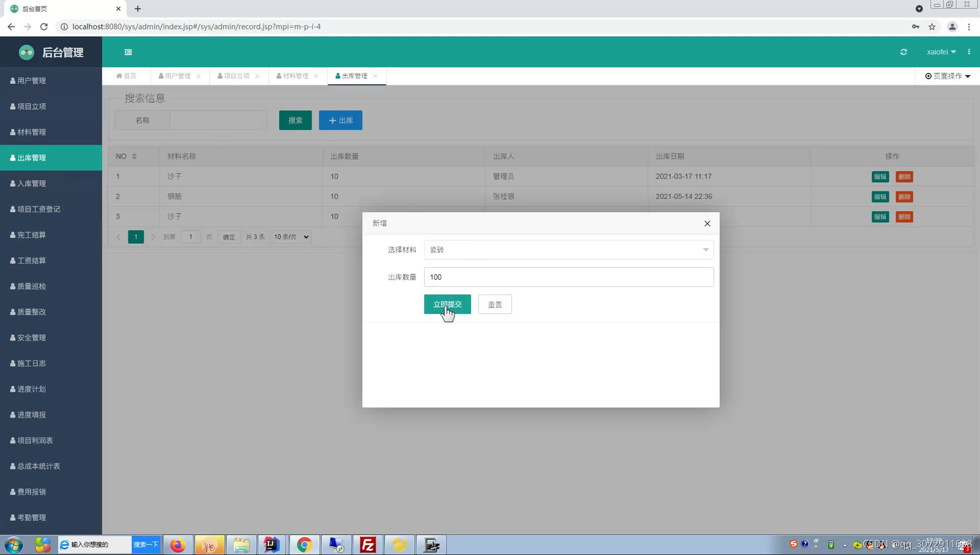Click 删除 for row 2 钢筋
The image size is (980, 555).
point(904,196)
